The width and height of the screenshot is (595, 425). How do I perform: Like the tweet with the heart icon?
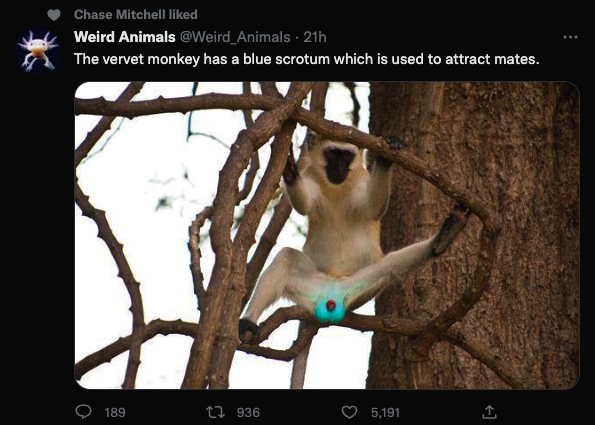pos(349,412)
